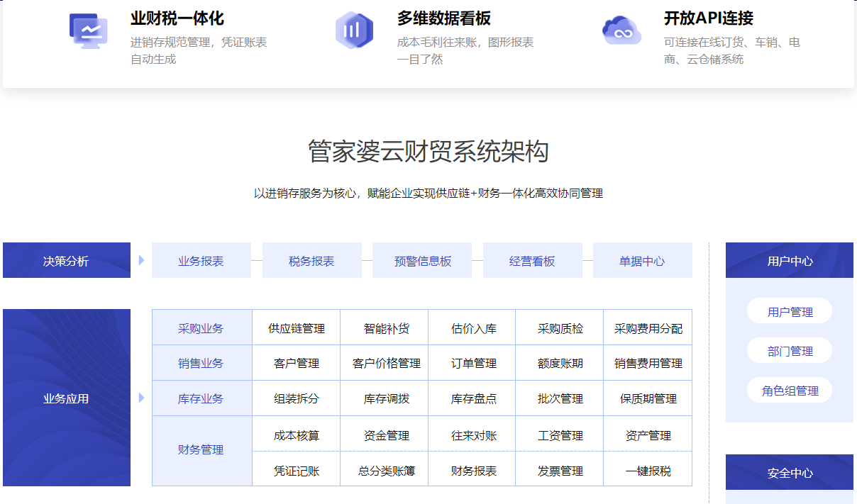Click the 采购费用分配 cell
This screenshot has height=504, width=857.
pyautogui.click(x=648, y=327)
